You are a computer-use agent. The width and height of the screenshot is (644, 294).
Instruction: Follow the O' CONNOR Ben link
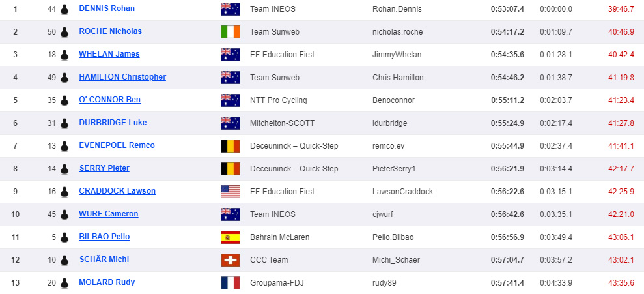click(109, 100)
